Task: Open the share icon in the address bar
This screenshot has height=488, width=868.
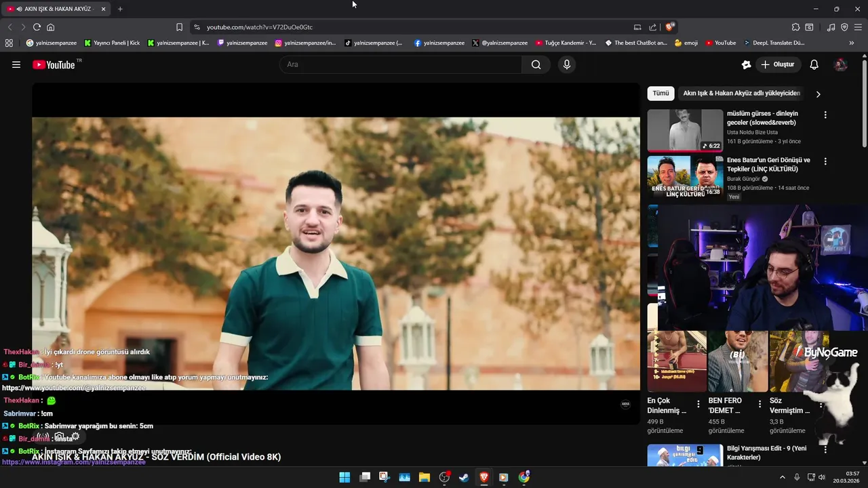Action: coord(652,27)
